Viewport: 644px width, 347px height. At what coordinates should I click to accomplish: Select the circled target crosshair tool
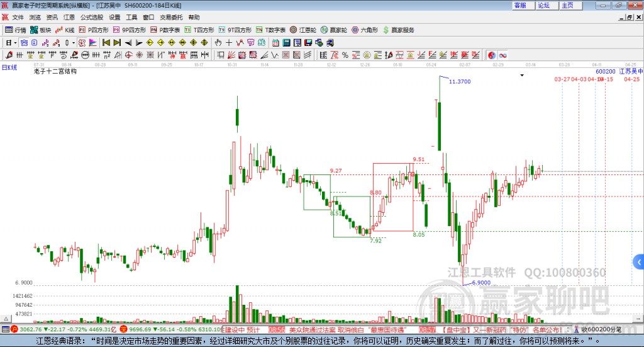coord(128,55)
